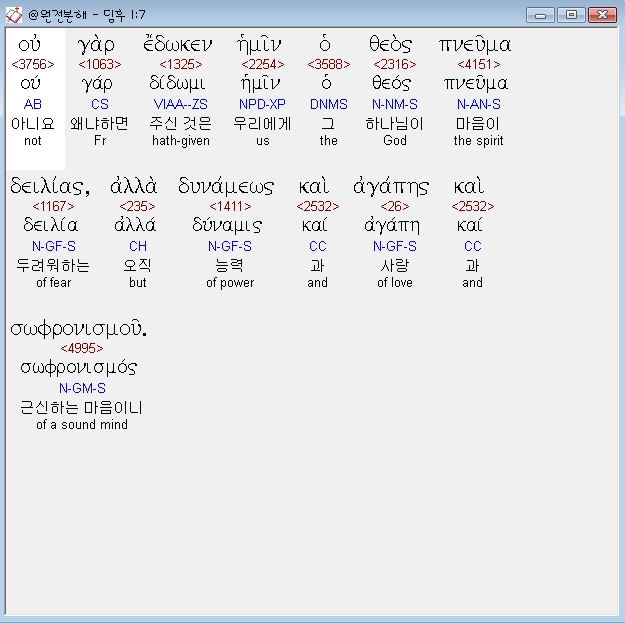Viewport: 625px width, 623px height.
Task: Click the Korean gloss 우리에게
Action: pyautogui.click(x=262, y=124)
